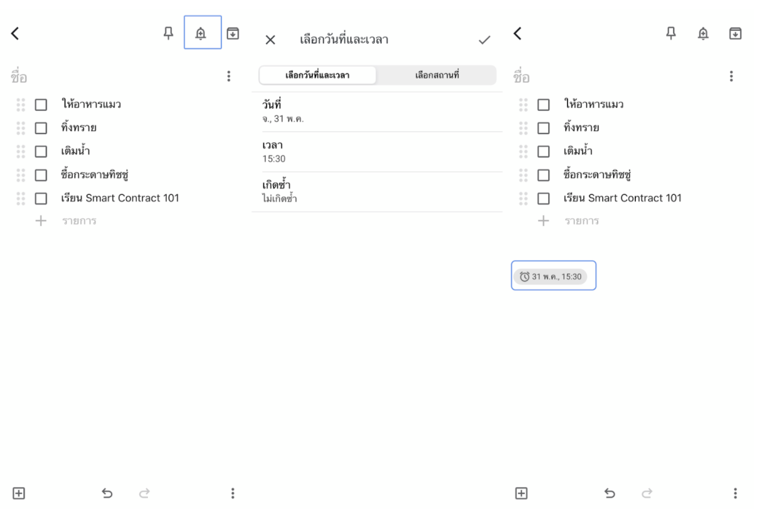Viewport: 757px width, 532px height.
Task: Archive the note that shows the reminder chip
Action: [x=735, y=34]
